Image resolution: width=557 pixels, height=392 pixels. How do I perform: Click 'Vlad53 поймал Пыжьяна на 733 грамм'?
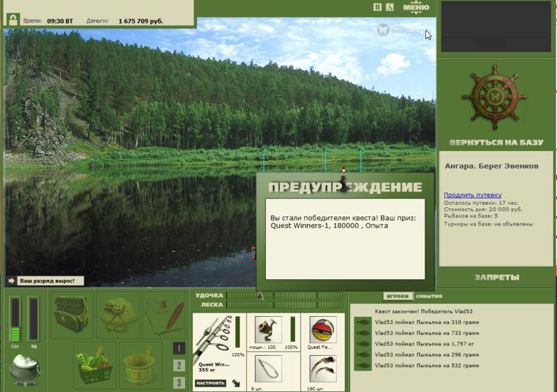point(427,333)
